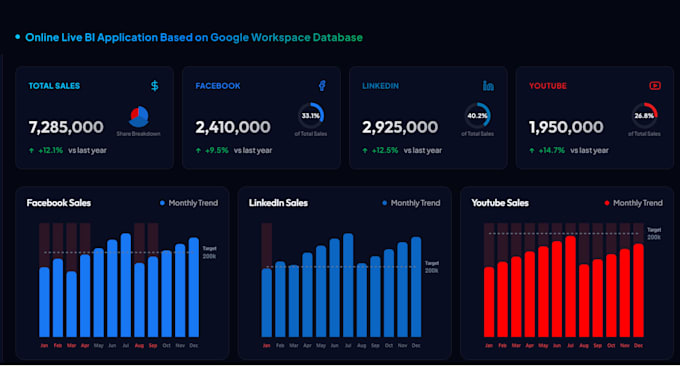Select the Dec bar in Facebook Sales chart
The image size is (680, 373).
click(194, 287)
